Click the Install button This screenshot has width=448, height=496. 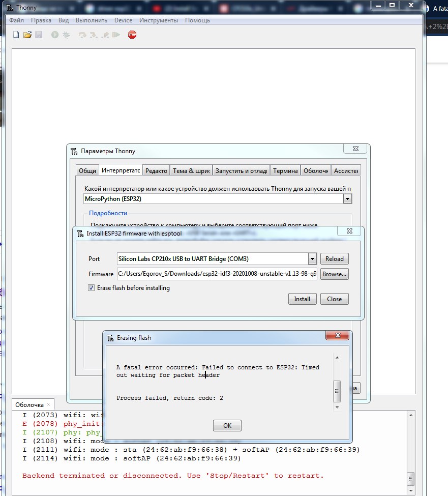[302, 299]
